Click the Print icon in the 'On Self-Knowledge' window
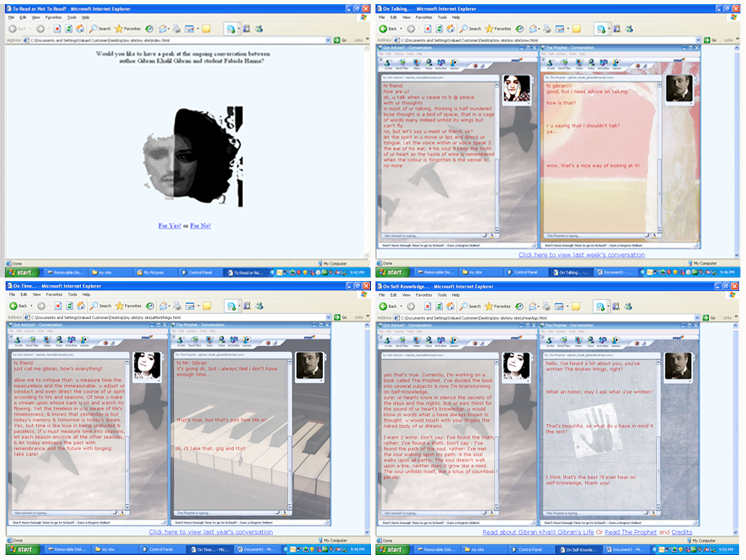This screenshot has width=746, height=560. pos(546,306)
